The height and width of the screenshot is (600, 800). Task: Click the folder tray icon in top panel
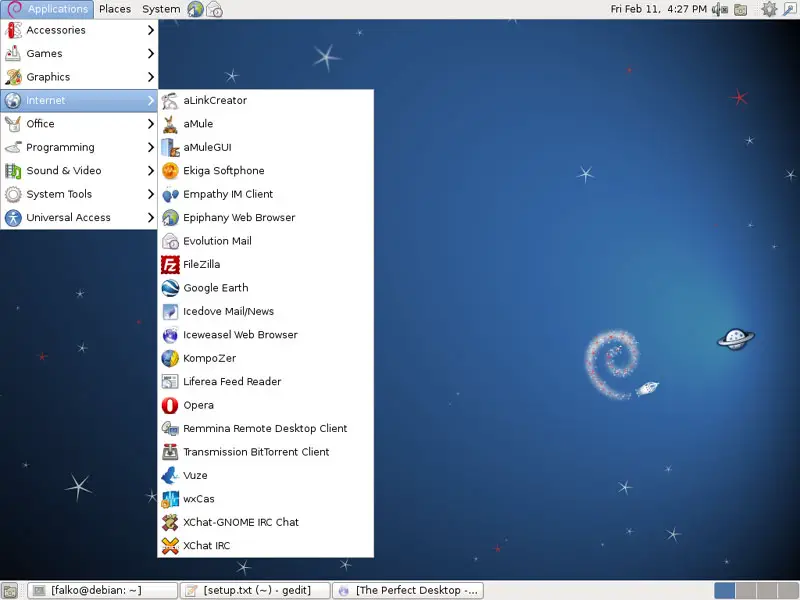[741, 9]
